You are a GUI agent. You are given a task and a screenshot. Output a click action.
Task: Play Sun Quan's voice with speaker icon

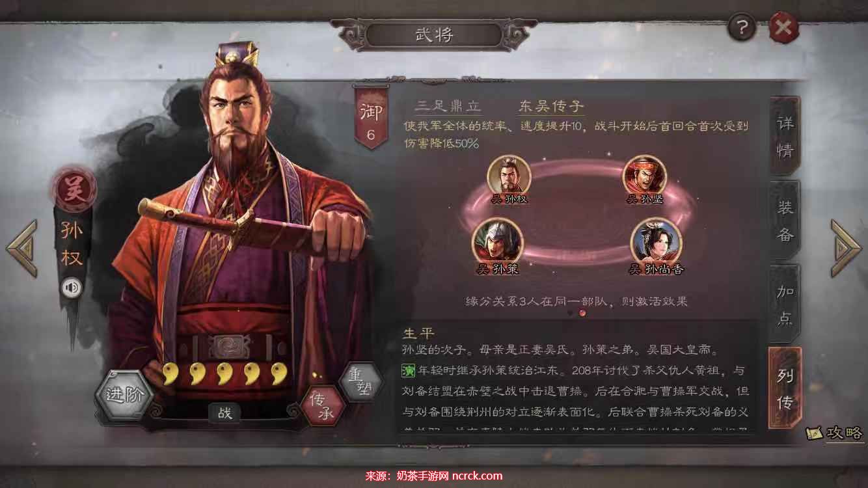[72, 287]
